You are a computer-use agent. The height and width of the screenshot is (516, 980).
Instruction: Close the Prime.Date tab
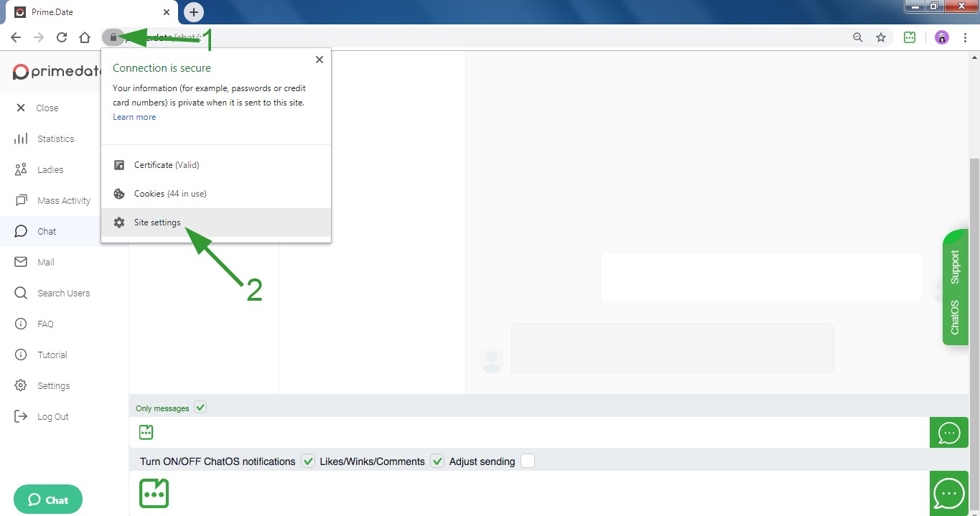tap(167, 12)
